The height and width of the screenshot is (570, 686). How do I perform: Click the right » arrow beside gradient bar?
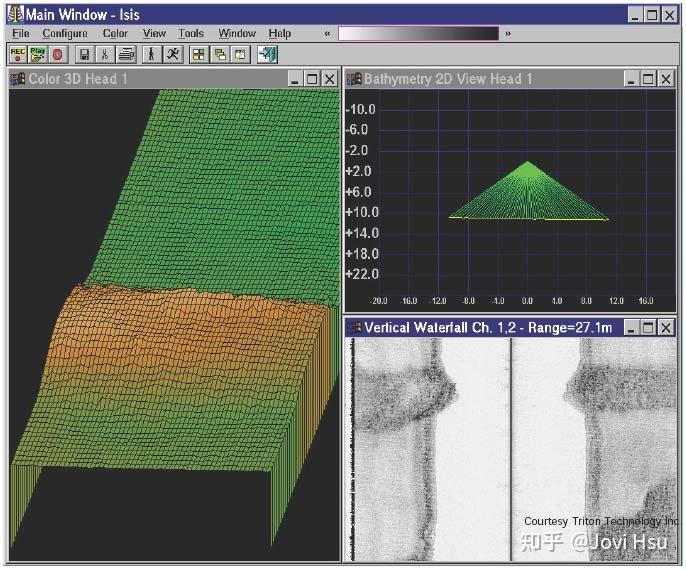(x=508, y=33)
